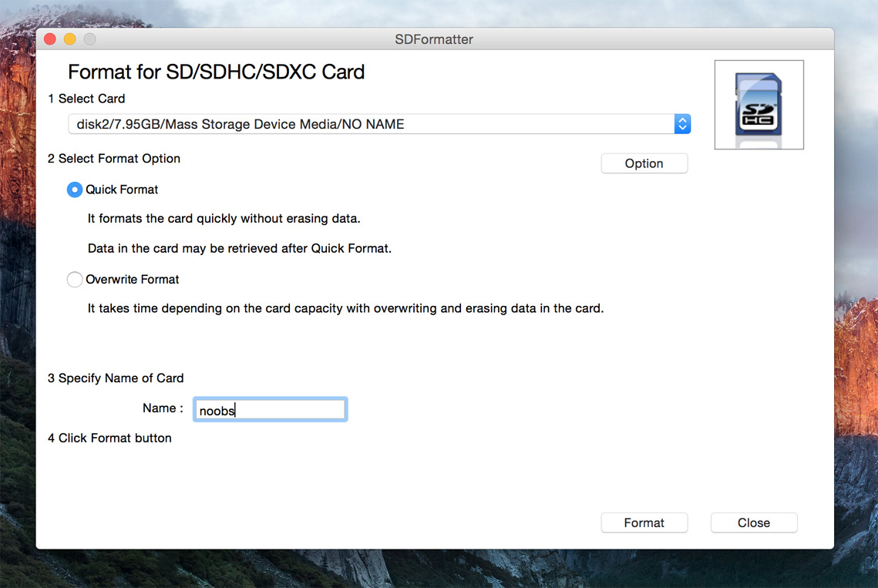Click the SDHC card image thumbnail
This screenshot has width=878, height=588.
tap(759, 105)
